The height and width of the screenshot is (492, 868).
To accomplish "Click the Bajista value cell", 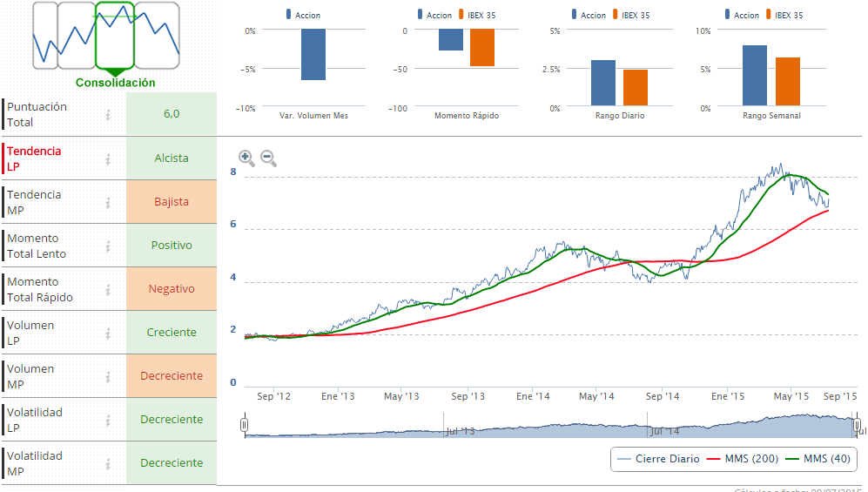I will pos(172,202).
